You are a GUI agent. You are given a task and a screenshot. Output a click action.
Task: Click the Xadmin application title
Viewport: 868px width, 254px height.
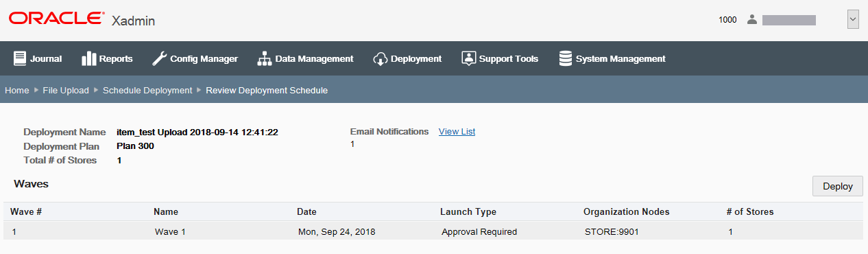[x=133, y=21]
